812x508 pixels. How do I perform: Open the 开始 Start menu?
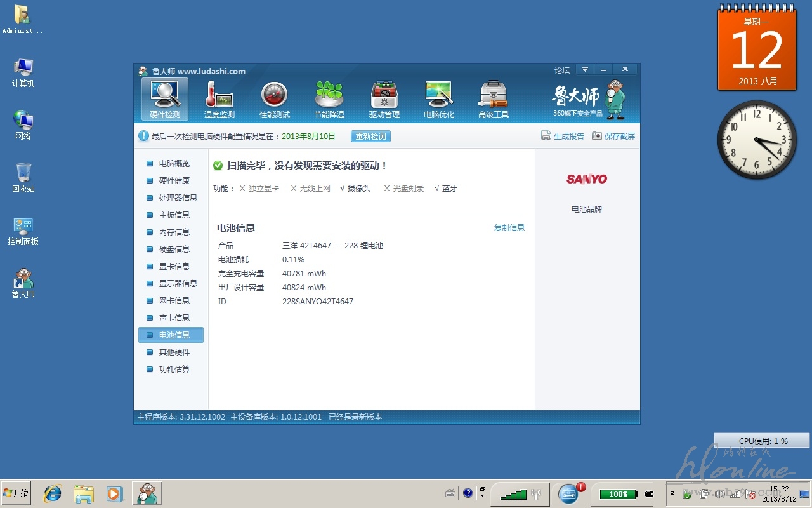[x=16, y=493]
